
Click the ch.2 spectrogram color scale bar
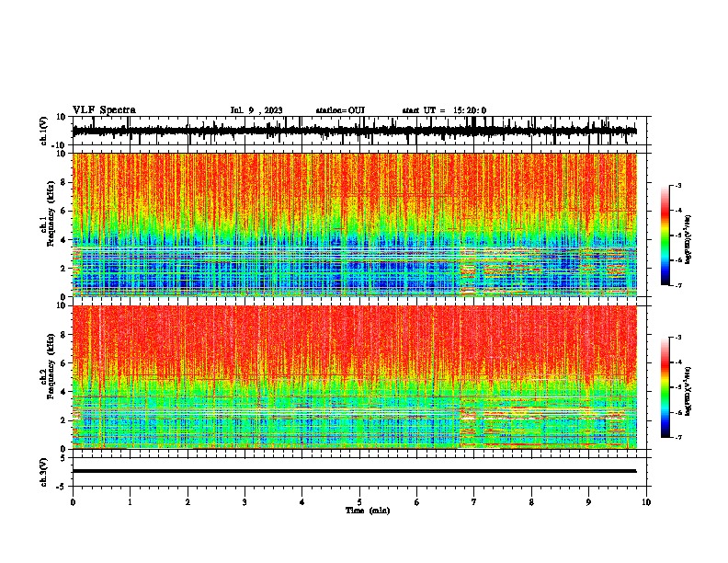coord(665,387)
